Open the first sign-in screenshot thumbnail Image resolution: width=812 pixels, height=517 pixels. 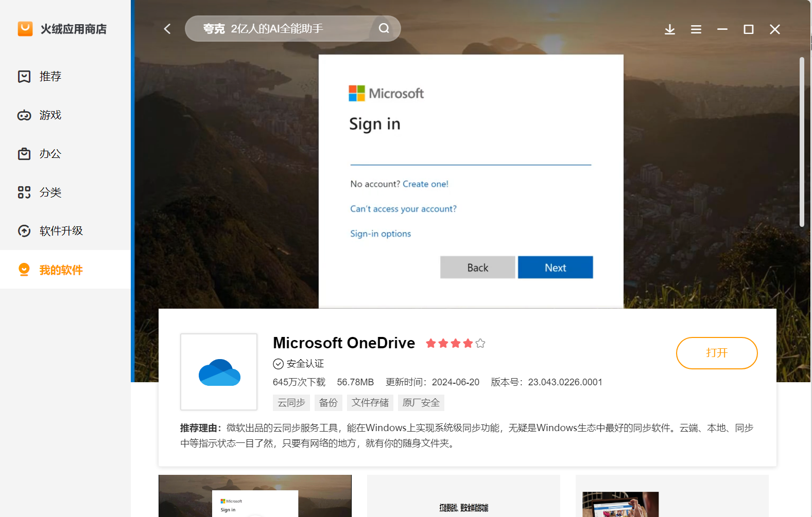click(255, 496)
